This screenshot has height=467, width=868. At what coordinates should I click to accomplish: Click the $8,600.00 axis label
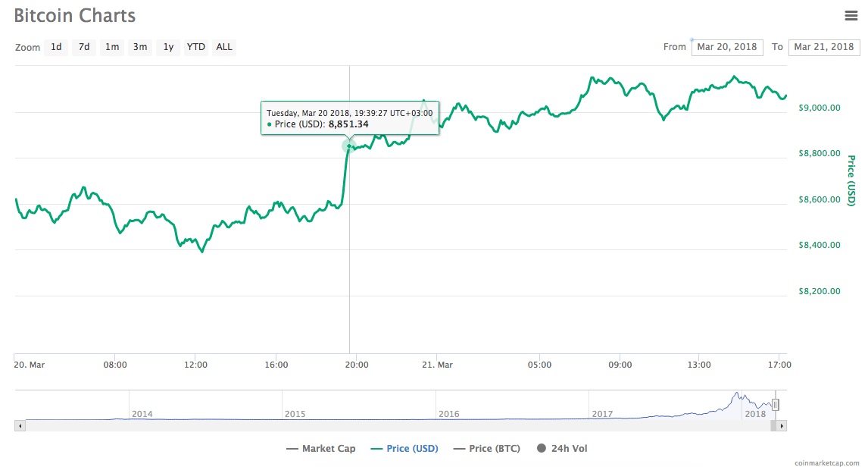(x=820, y=199)
